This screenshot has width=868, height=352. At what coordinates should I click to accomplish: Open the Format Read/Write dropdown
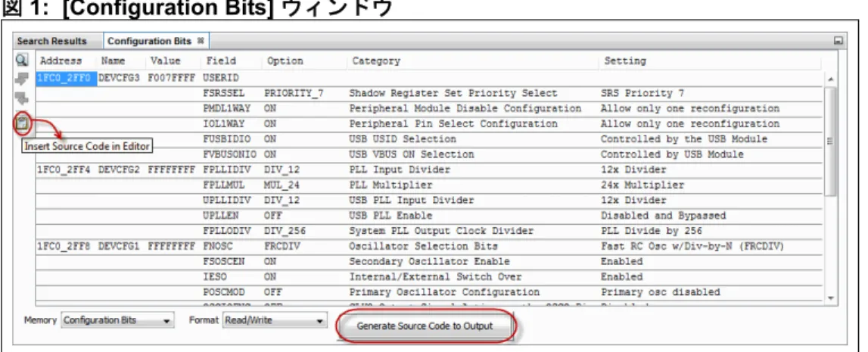275,320
